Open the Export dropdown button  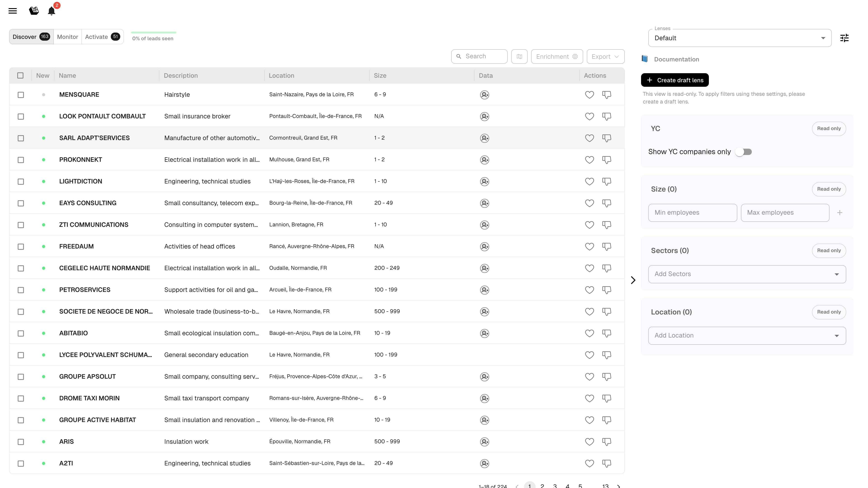pyautogui.click(x=605, y=56)
